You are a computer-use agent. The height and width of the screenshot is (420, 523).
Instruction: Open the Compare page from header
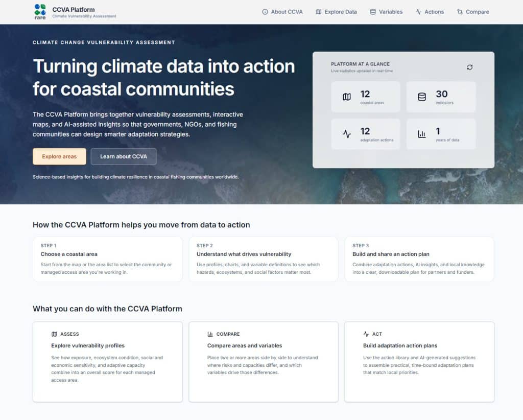coord(473,12)
